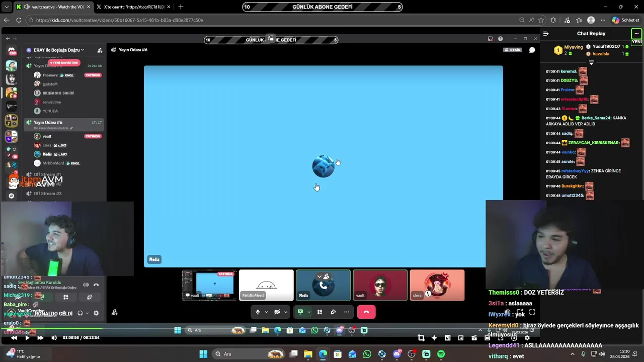This screenshot has height=362, width=644.
Task: Toggle the Discord camera button
Action: 277,312
